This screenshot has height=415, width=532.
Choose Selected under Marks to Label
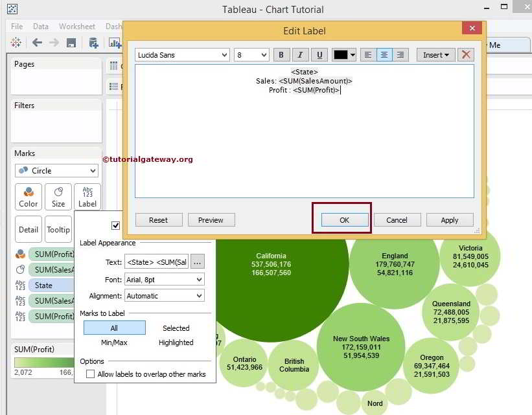point(176,328)
